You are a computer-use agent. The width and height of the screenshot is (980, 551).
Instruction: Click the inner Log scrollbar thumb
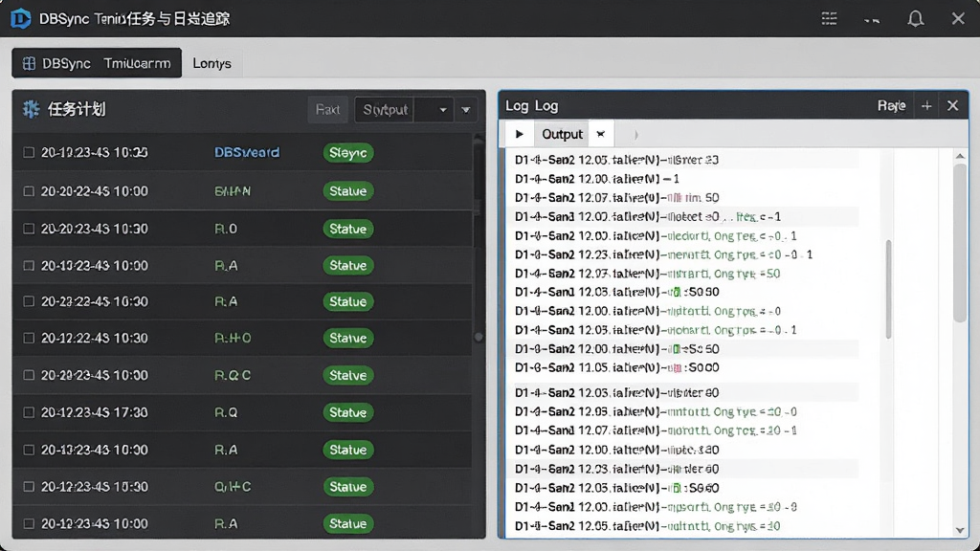click(x=888, y=289)
